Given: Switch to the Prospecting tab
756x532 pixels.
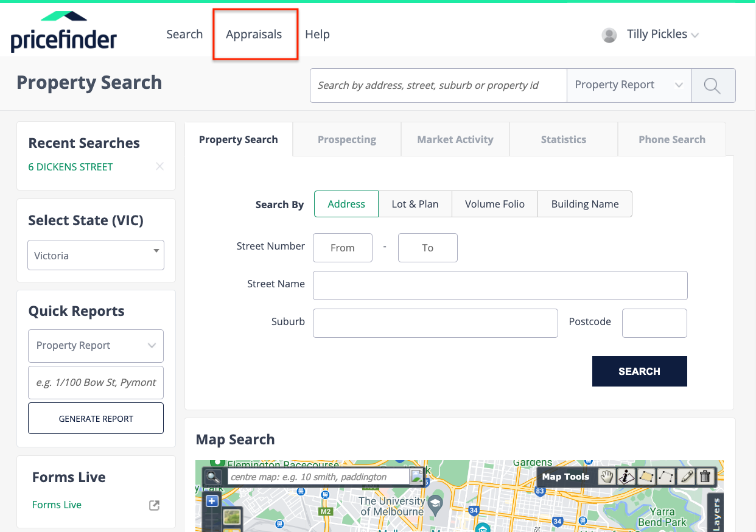Looking at the screenshot, I should [346, 139].
